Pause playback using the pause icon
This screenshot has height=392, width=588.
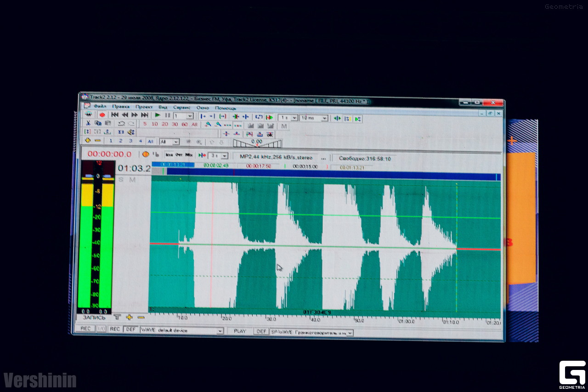point(168,116)
